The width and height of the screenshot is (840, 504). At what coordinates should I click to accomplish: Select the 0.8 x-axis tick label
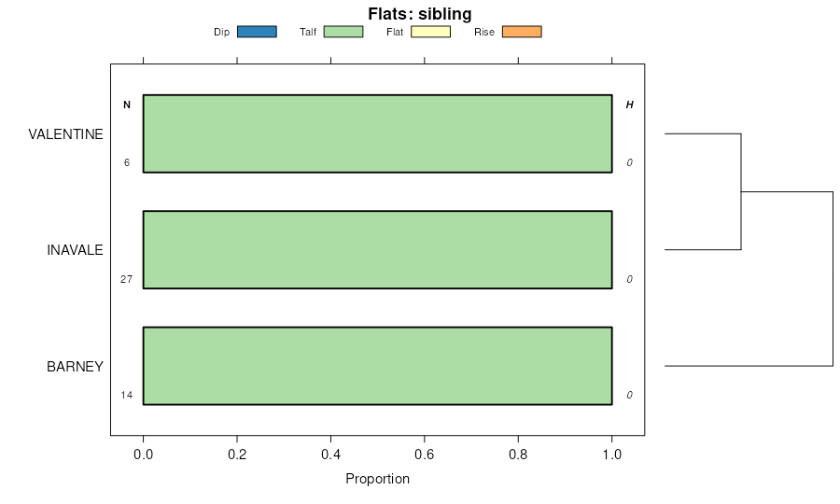[518, 455]
